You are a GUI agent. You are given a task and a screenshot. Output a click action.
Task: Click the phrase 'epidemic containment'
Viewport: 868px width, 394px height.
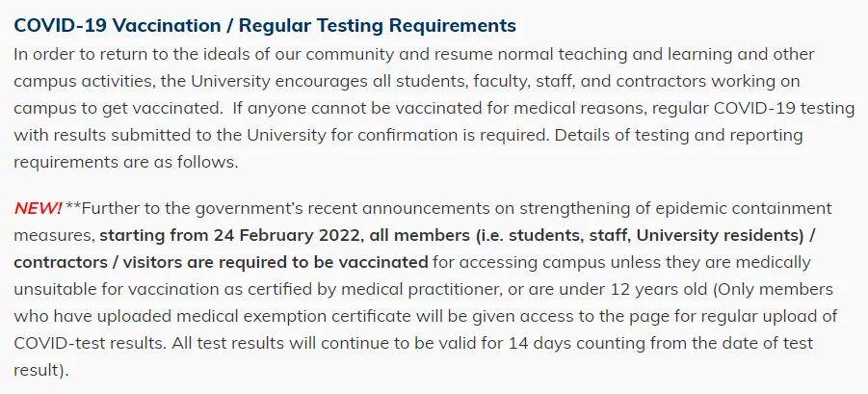click(x=744, y=209)
